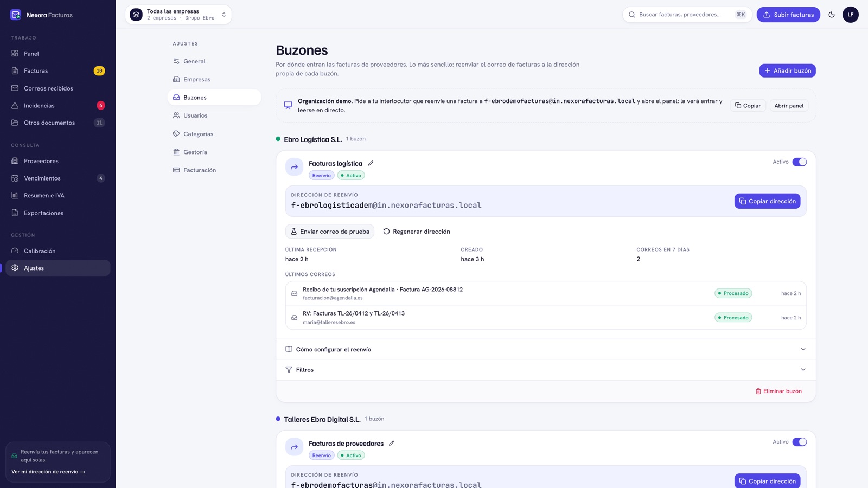Click the Otros documentos badge showing 11

(99, 123)
